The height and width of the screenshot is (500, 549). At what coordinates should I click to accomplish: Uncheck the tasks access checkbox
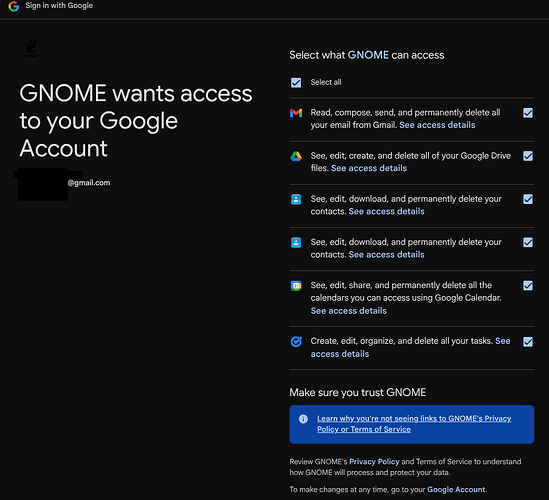click(528, 341)
